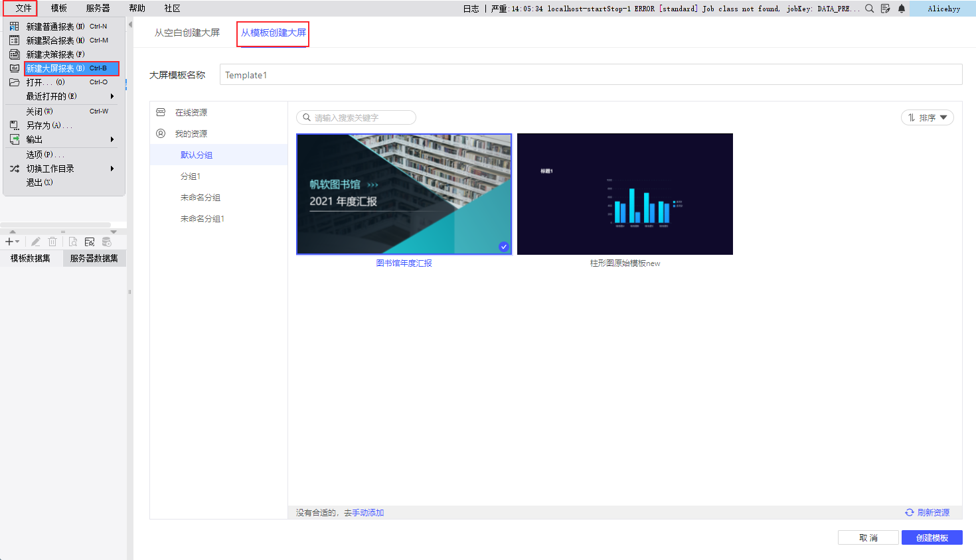The height and width of the screenshot is (560, 976).
Task: Click the edit dataset pencil icon
Action: coord(36,242)
